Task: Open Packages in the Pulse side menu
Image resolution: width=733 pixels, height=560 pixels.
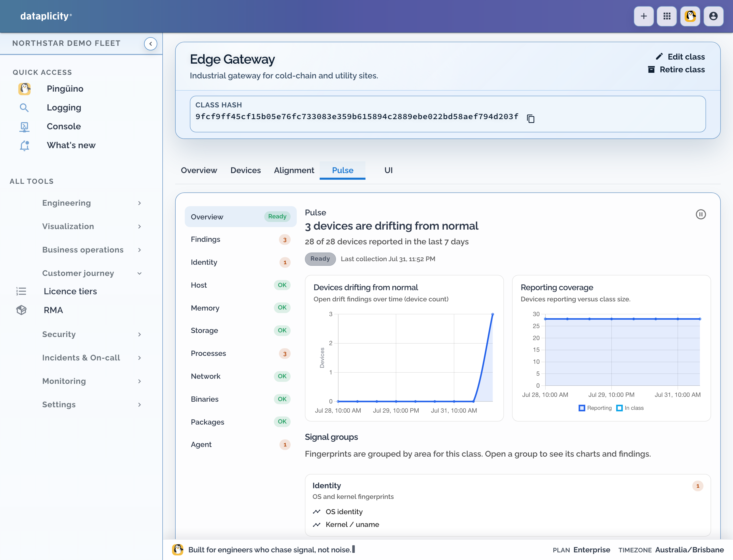Action: click(240, 422)
